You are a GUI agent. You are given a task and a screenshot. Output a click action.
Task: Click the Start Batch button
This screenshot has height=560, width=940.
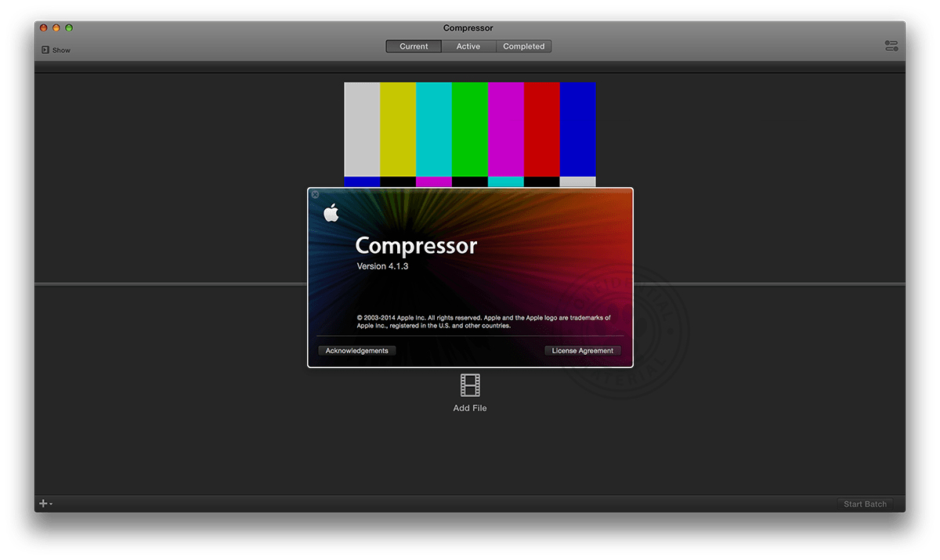click(865, 504)
